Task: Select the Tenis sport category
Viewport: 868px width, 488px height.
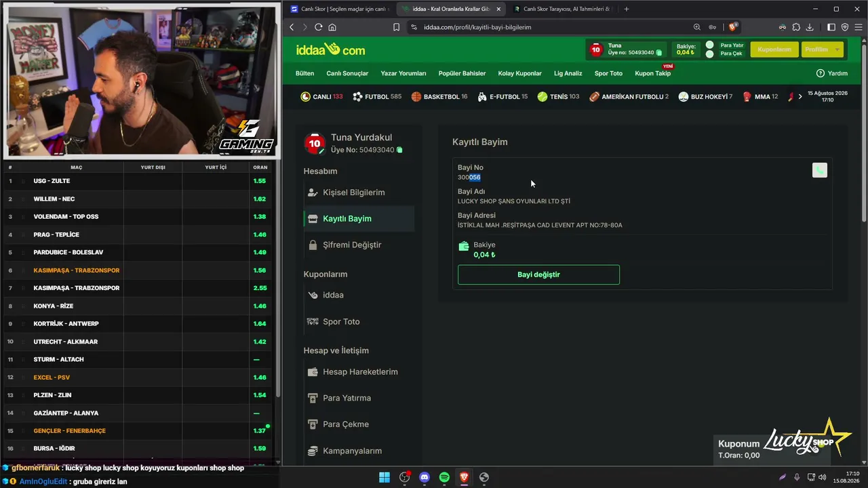Action: (558, 97)
